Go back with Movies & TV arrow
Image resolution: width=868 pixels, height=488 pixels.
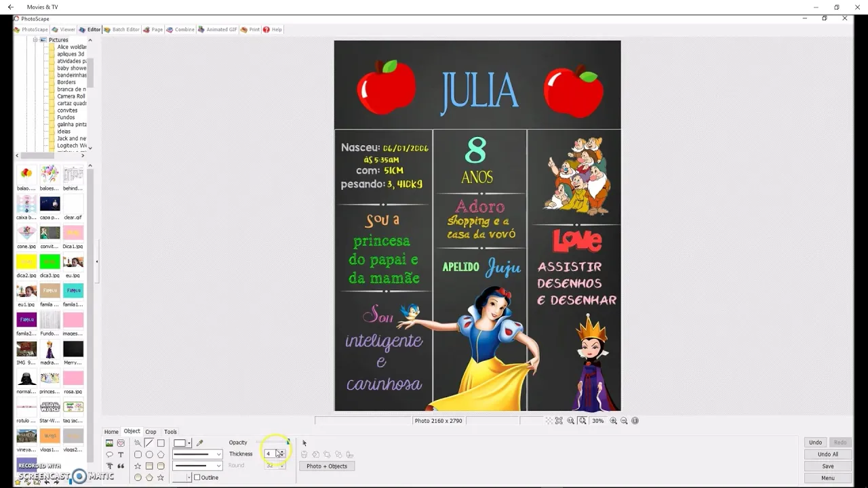coord(10,7)
